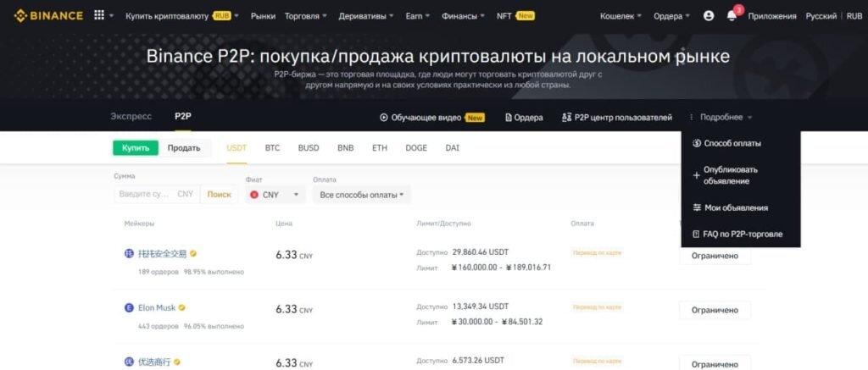
Task: Click the plus icon for Опубликовать объявление
Action: tap(697, 175)
